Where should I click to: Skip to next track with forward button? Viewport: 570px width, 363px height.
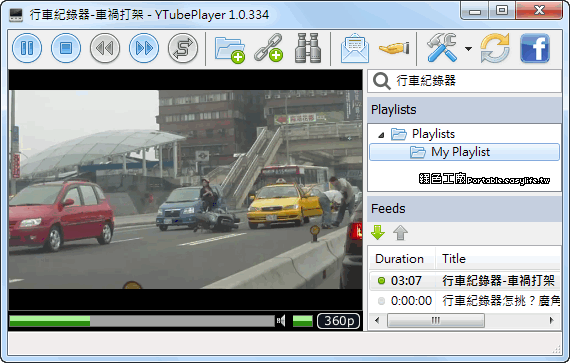[x=144, y=48]
